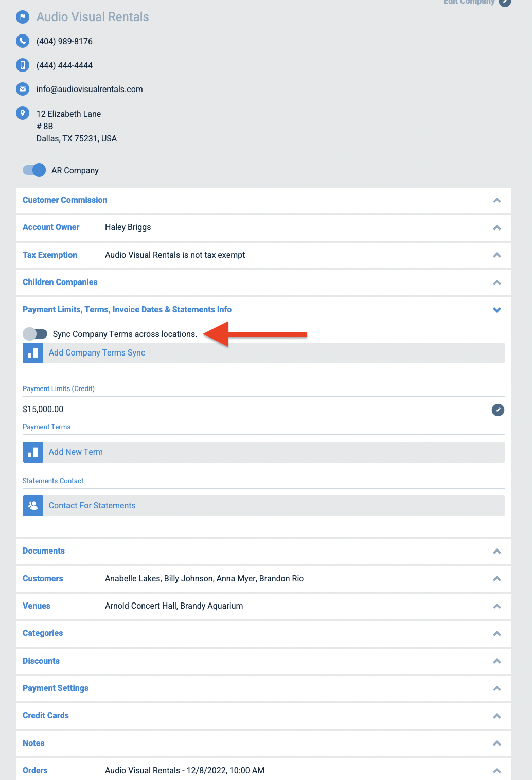Open the Customer Commission heading
This screenshot has width=532, height=780.
tap(65, 200)
